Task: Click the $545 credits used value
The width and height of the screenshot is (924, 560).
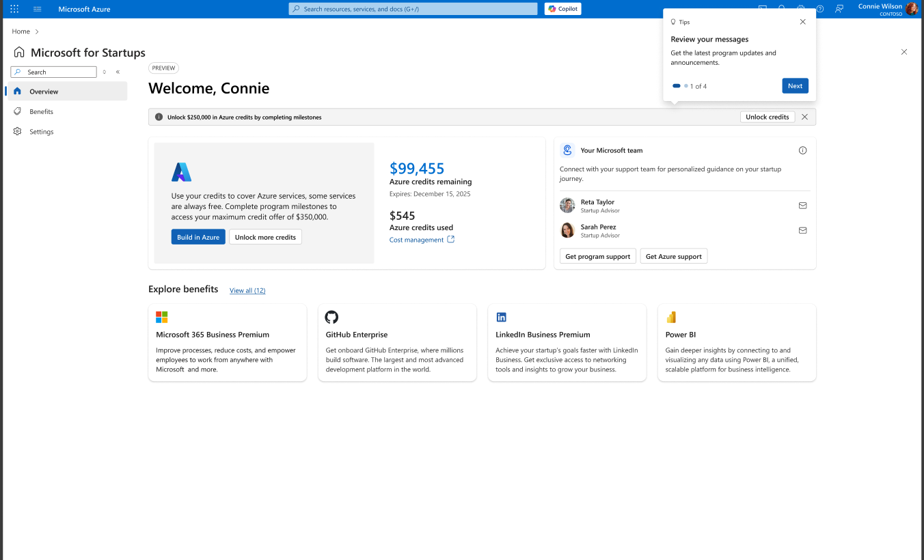Action: [x=403, y=216]
